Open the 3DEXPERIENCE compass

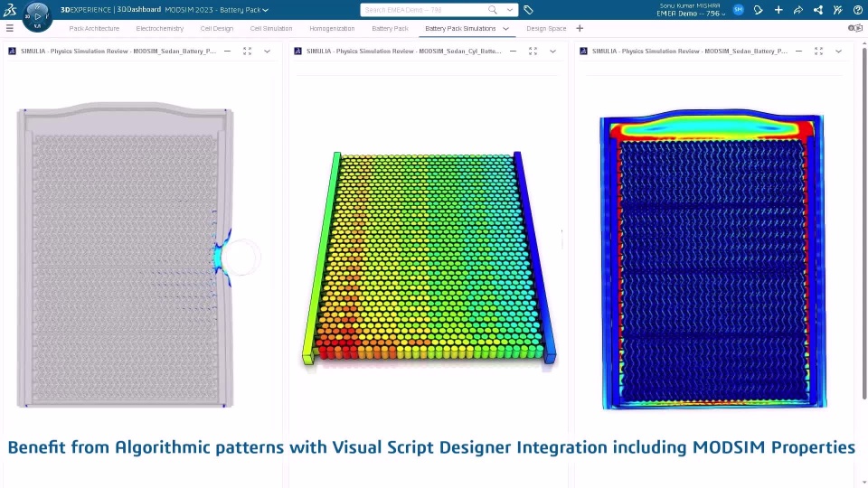(x=37, y=16)
